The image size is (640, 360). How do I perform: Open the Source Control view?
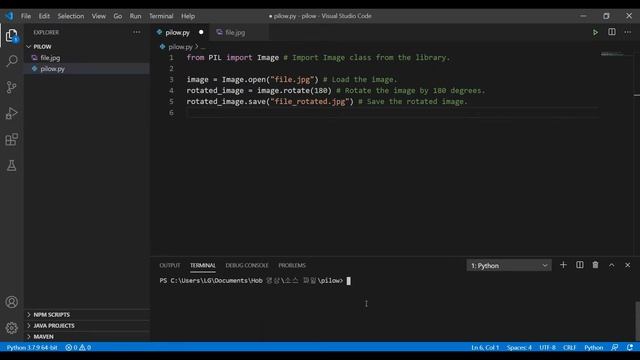pos(11,87)
